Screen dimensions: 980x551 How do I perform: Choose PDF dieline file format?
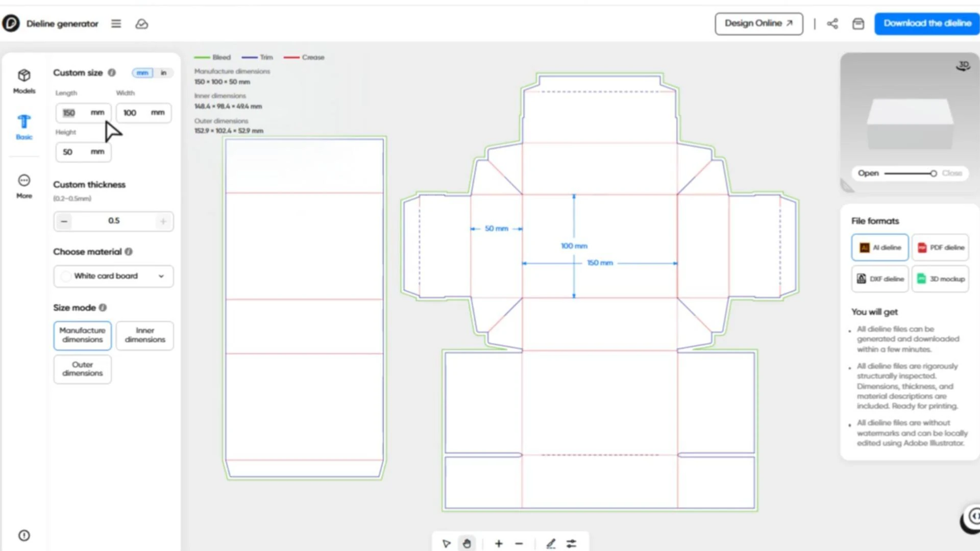click(x=940, y=247)
